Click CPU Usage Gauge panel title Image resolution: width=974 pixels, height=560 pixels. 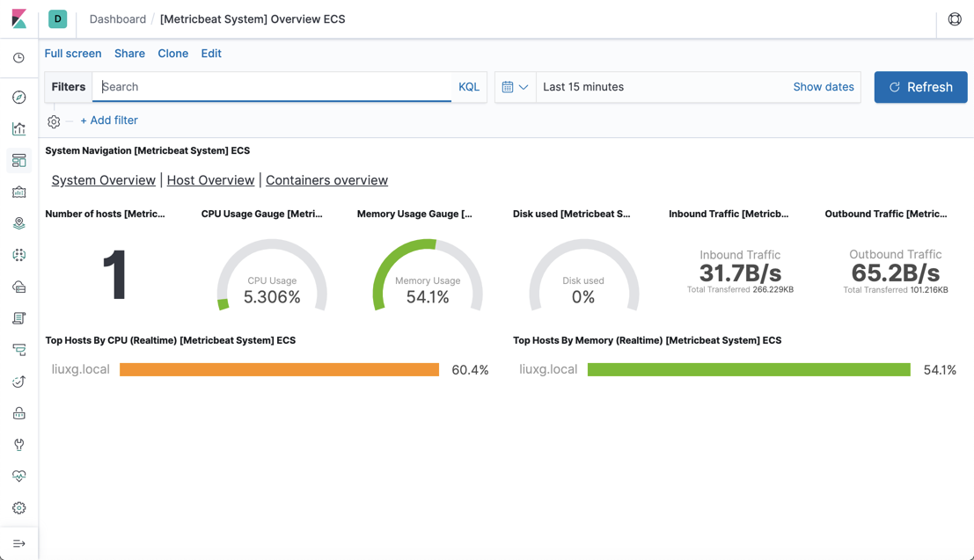[262, 214]
